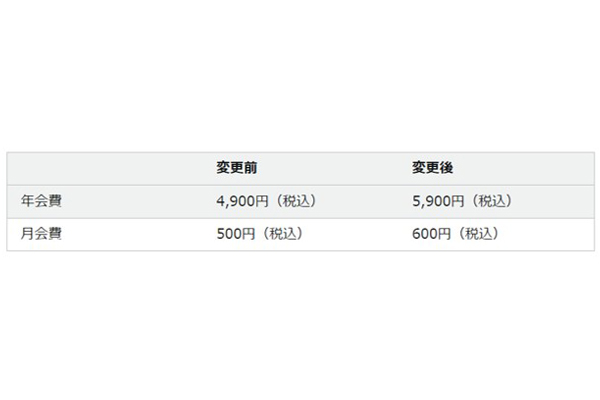The width and height of the screenshot is (600, 400).
Task: Click （税込） beside the 4,900円 price
Action: pos(294,201)
